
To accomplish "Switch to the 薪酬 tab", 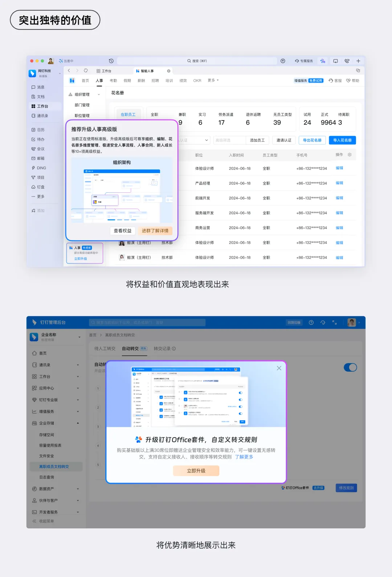I will coord(141,81).
